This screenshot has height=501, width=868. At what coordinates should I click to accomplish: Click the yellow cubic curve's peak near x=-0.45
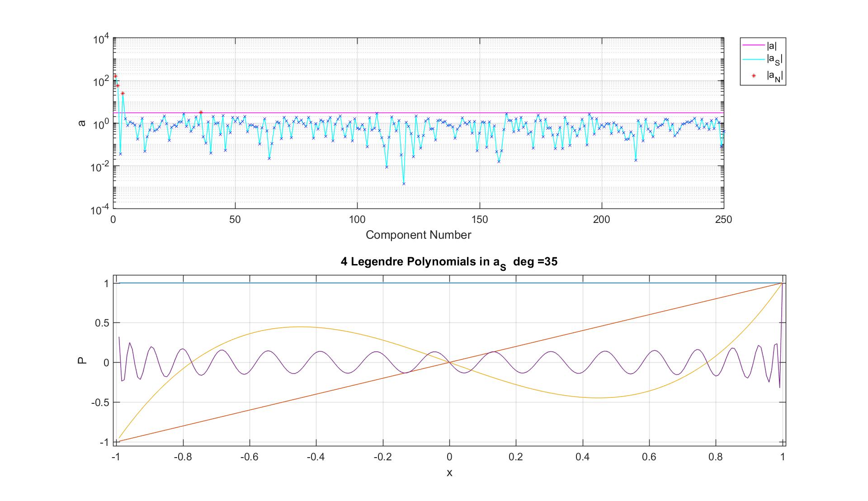click(x=299, y=327)
